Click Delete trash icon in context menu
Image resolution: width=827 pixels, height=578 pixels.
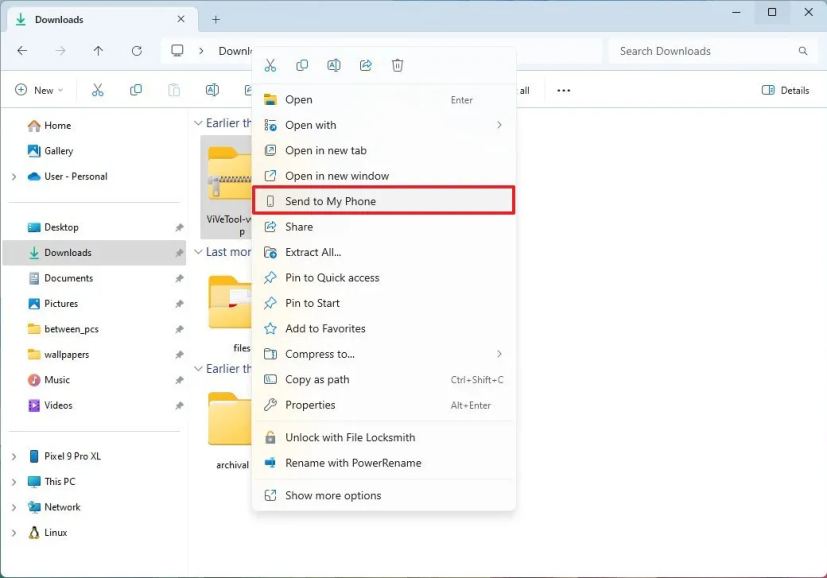[397, 65]
